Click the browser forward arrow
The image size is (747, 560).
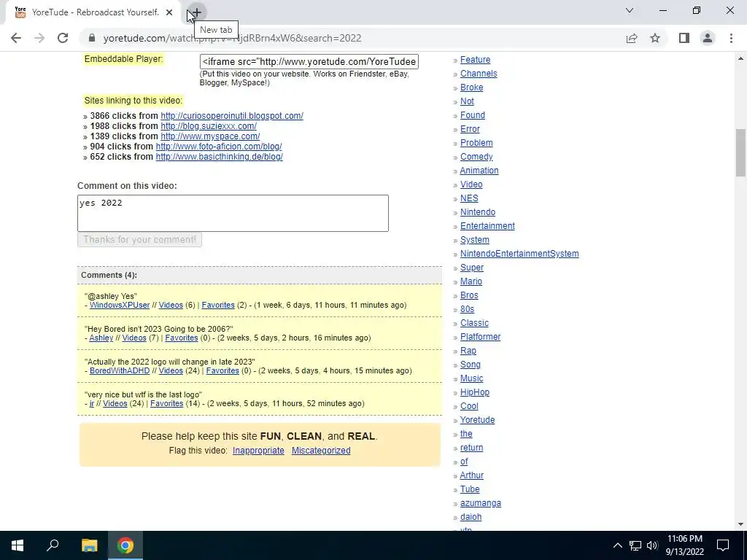(39, 38)
